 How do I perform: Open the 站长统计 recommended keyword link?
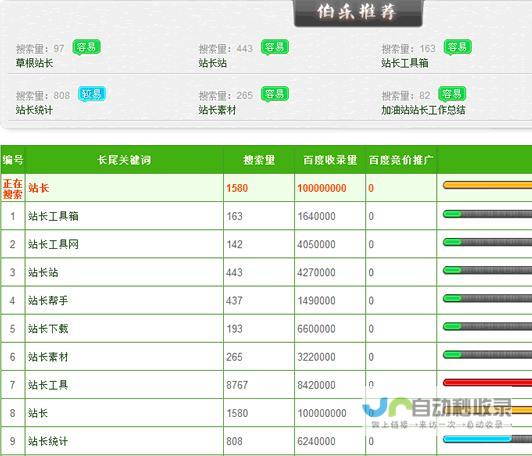tap(34, 110)
